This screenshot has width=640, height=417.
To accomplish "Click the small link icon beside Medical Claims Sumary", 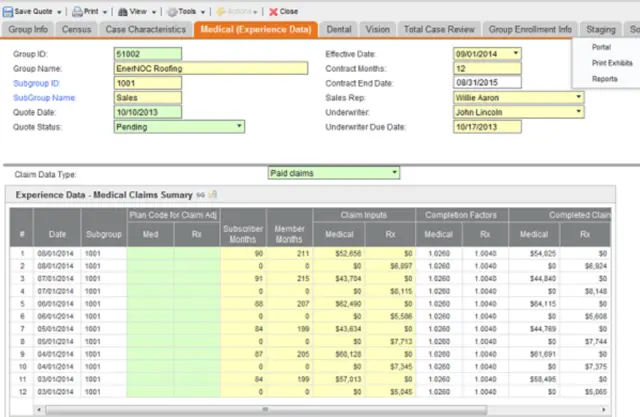I will 200,195.
